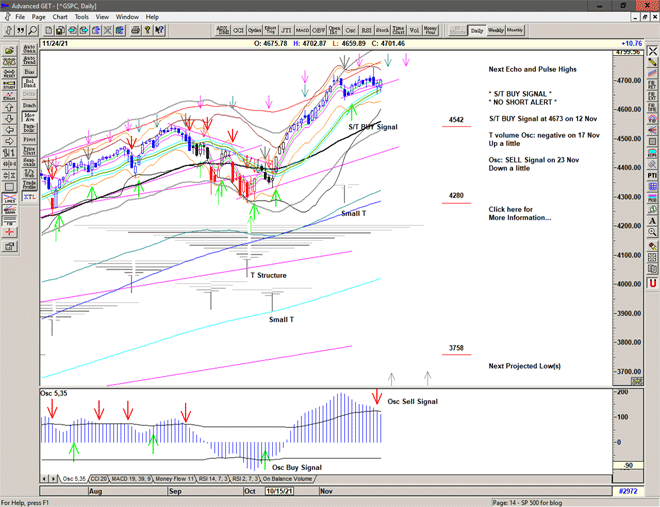The image size is (660, 507).
Task: Open the Chart menu
Action: 60,17
